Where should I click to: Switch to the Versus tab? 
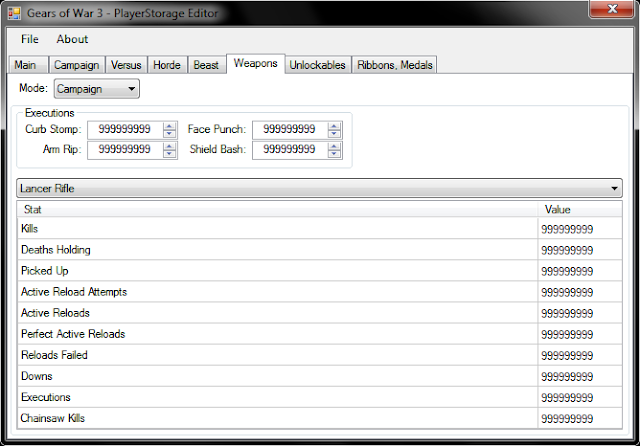[126, 65]
